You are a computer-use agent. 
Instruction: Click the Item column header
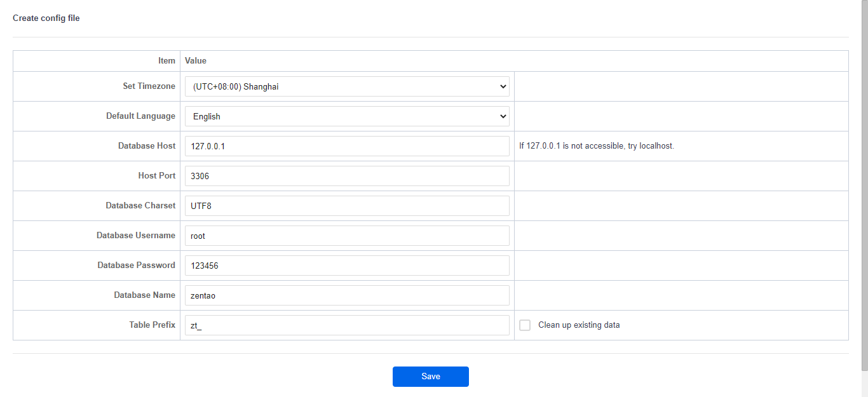click(x=166, y=61)
